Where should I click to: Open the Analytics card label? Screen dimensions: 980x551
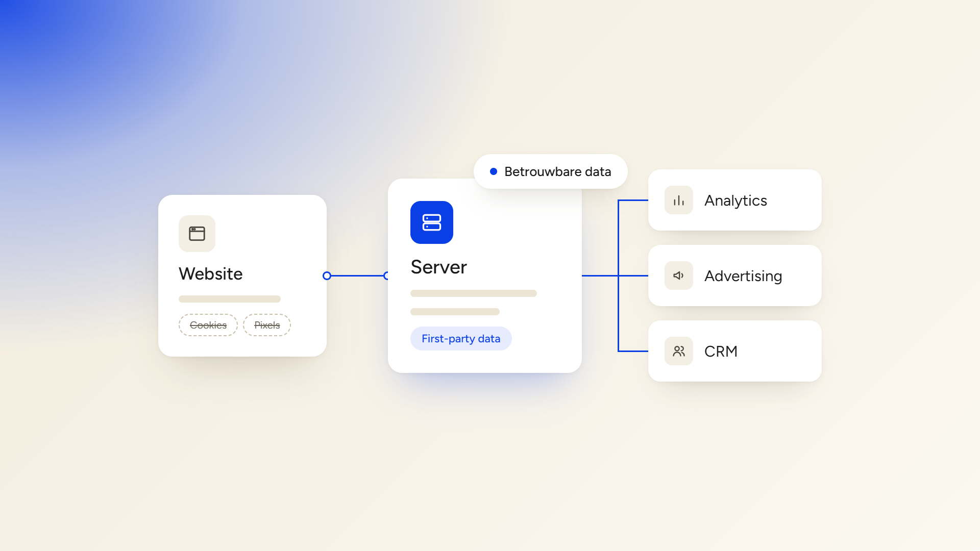click(x=736, y=201)
